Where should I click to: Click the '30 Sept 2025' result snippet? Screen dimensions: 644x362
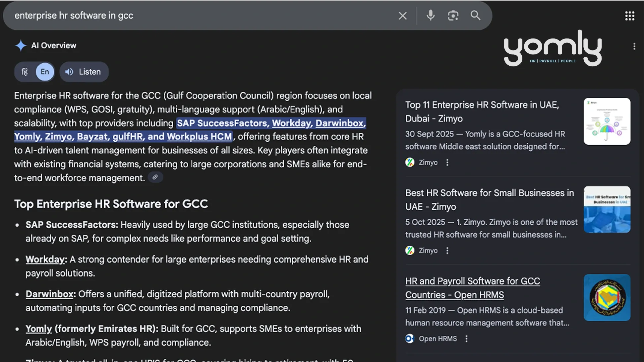[x=485, y=140]
